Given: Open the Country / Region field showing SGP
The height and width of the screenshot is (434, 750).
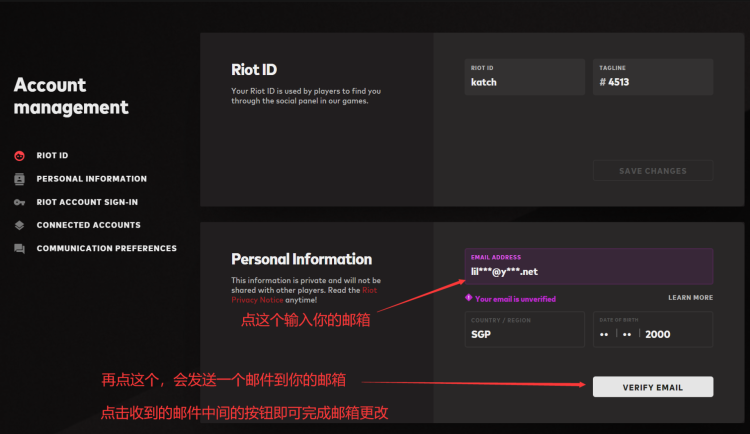Looking at the screenshot, I should (x=524, y=329).
